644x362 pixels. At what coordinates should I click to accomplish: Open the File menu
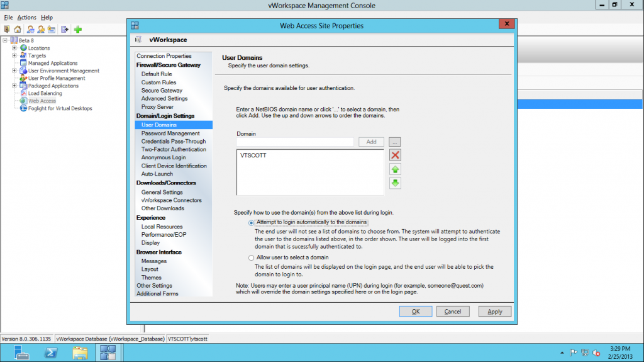pyautogui.click(x=8, y=17)
